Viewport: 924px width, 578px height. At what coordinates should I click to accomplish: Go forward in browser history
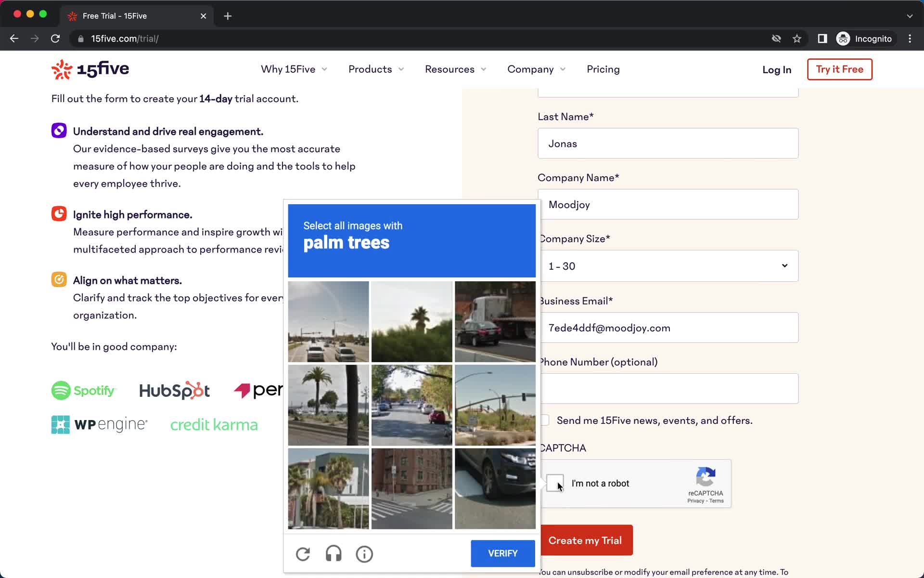35,39
